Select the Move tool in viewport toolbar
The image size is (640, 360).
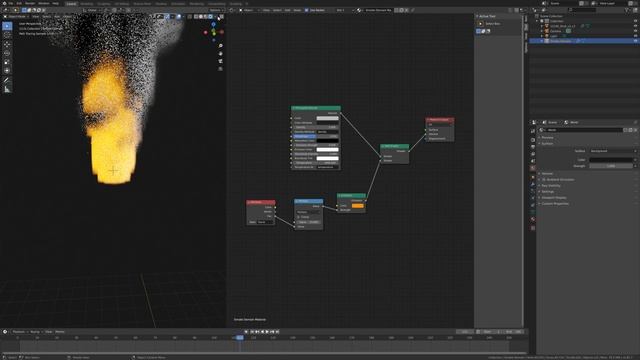7,44
